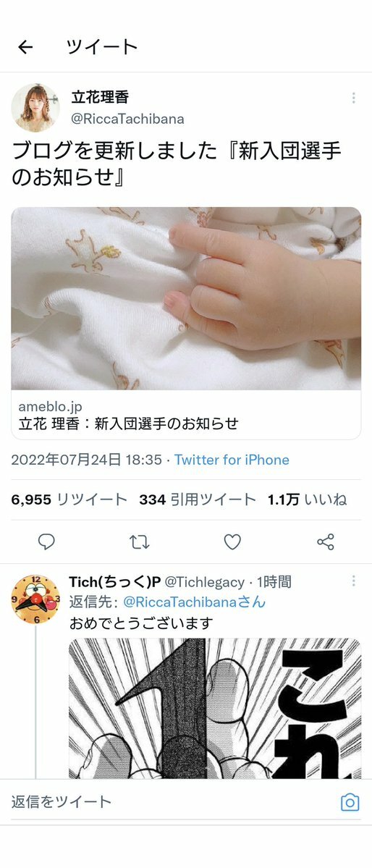Tap the reply speech bubble icon
The width and height of the screenshot is (372, 868).
click(x=46, y=542)
